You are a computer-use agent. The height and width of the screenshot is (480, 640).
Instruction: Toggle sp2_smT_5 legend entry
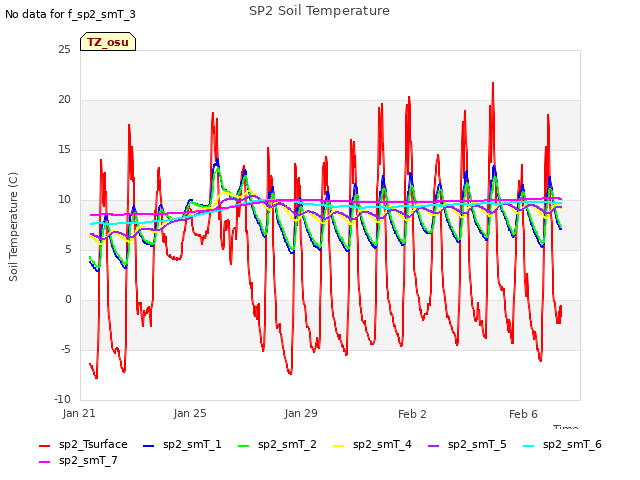click(467, 444)
